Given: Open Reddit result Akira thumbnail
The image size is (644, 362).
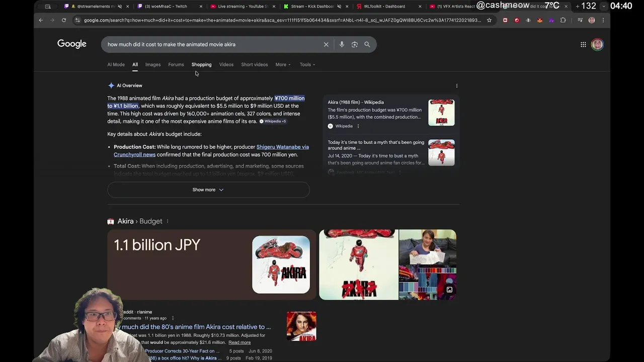Looking at the screenshot, I should (x=301, y=326).
